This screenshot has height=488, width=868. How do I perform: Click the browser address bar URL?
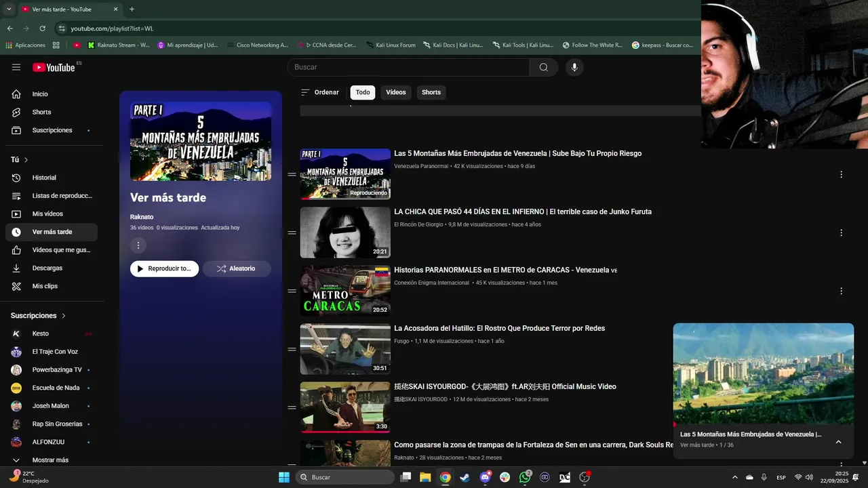[112, 28]
